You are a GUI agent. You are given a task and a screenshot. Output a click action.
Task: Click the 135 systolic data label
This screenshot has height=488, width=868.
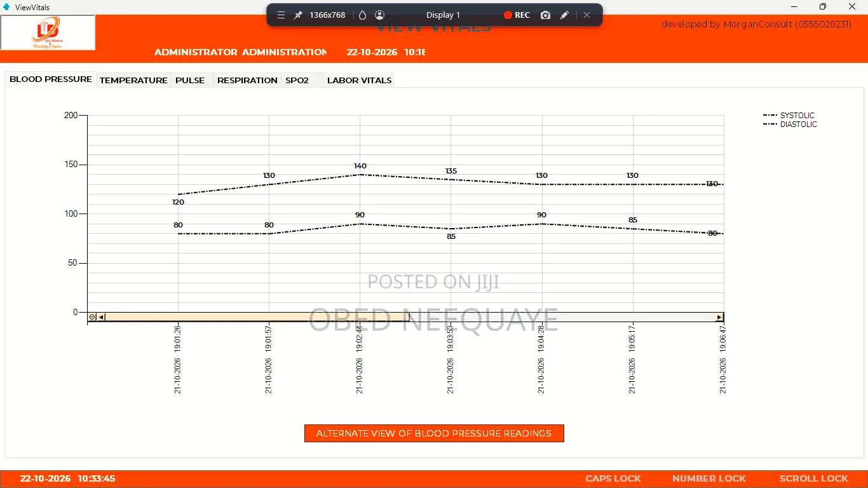451,171
